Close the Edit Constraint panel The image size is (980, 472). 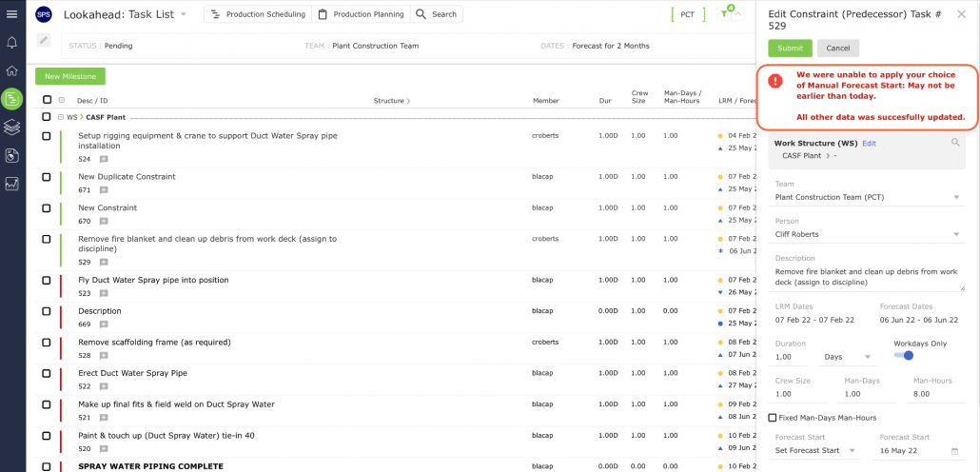[x=961, y=14]
